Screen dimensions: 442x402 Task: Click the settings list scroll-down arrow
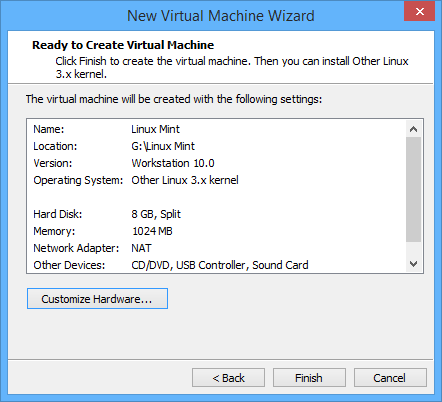point(413,264)
